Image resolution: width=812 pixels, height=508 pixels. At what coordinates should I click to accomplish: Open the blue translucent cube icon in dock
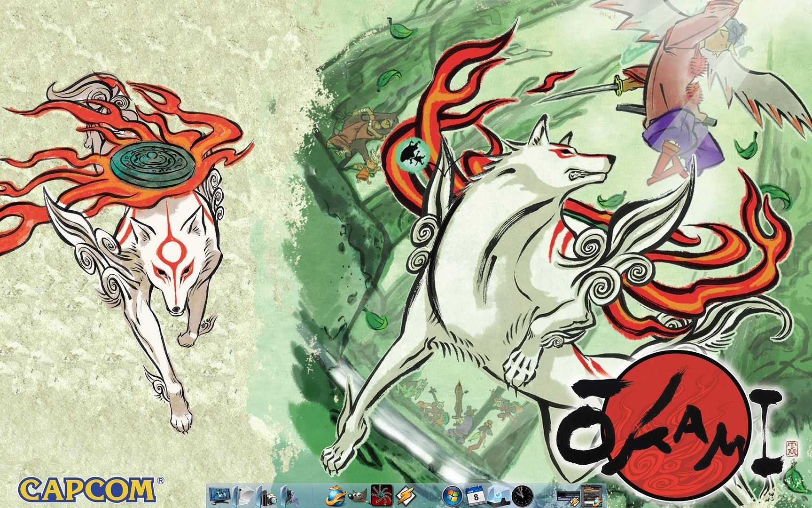coord(499,495)
